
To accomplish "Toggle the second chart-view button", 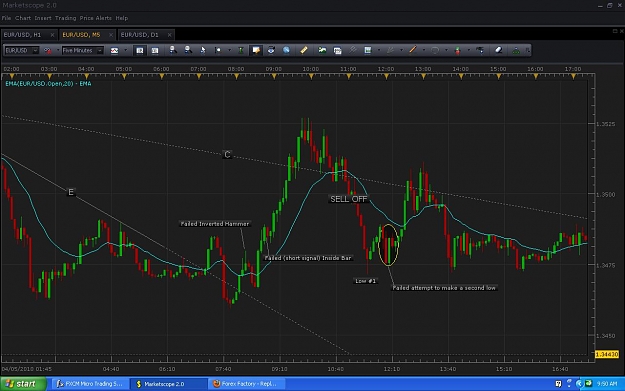I will (x=155, y=51).
